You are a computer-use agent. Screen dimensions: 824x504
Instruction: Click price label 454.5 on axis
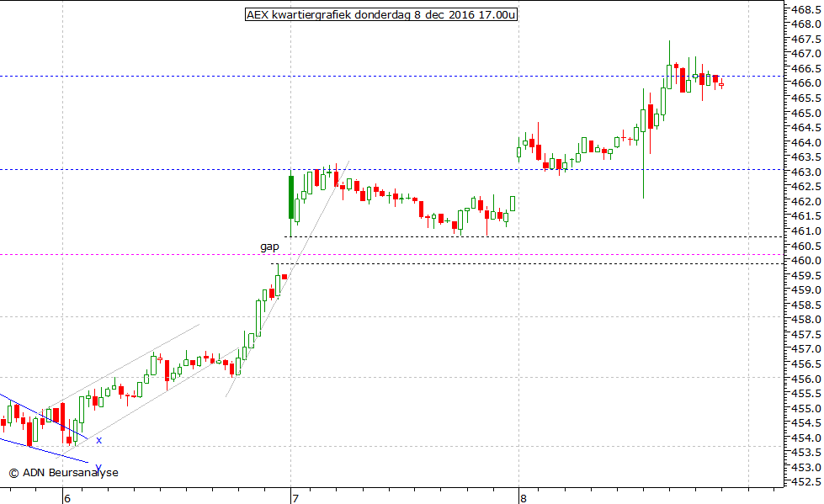[806, 423]
